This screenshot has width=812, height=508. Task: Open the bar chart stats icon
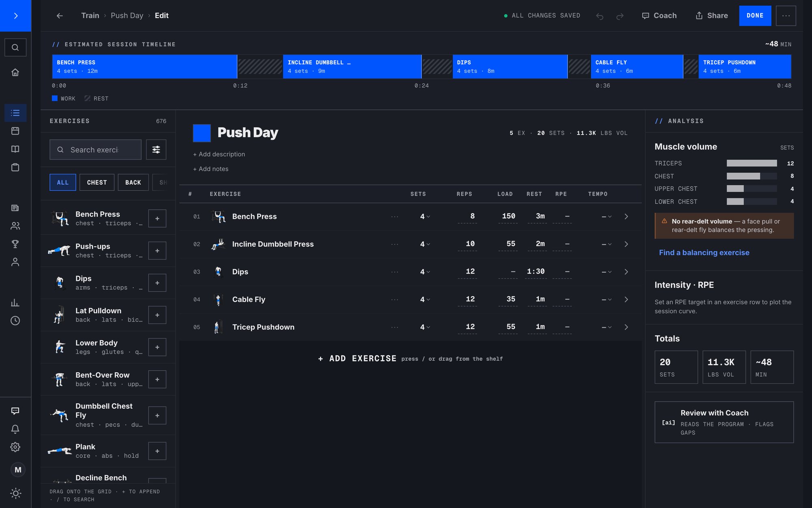pyautogui.click(x=15, y=303)
